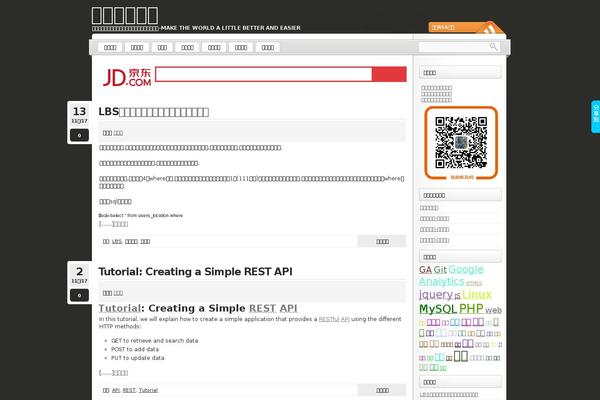Open 'Tutorial: Creating a Simple REST API' post title
The image size is (600, 400).
[195, 271]
